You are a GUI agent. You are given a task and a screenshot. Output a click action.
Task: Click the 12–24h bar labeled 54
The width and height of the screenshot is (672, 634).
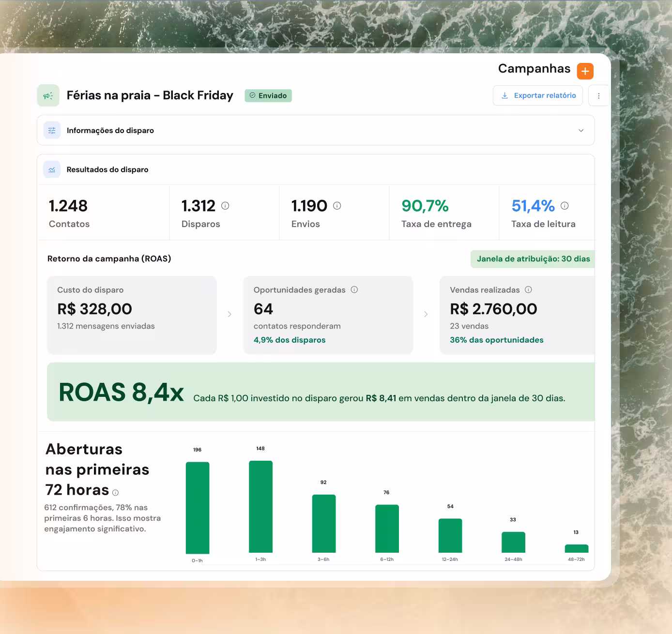point(450,536)
